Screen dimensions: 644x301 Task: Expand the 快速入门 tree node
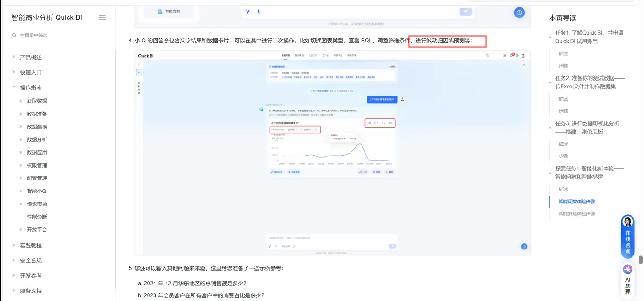click(14, 72)
